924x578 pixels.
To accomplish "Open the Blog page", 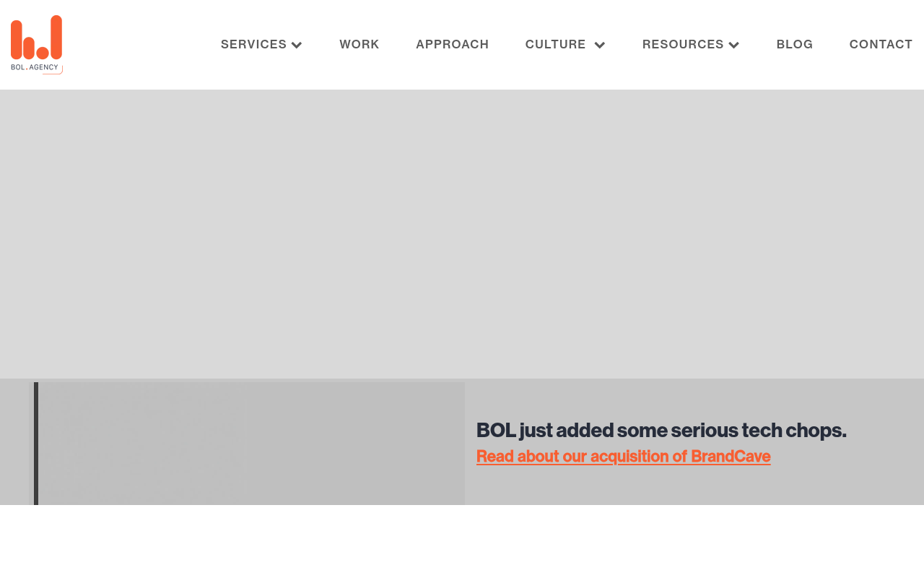I will coord(795,45).
